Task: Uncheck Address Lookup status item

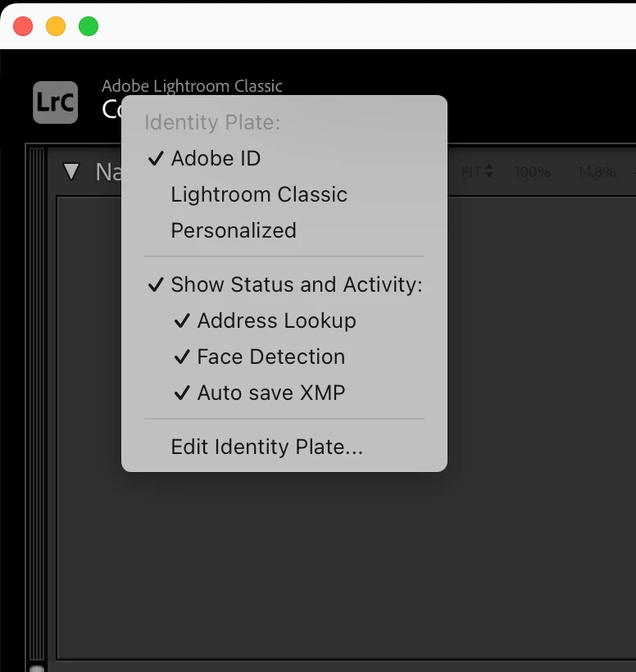Action: pos(284,320)
